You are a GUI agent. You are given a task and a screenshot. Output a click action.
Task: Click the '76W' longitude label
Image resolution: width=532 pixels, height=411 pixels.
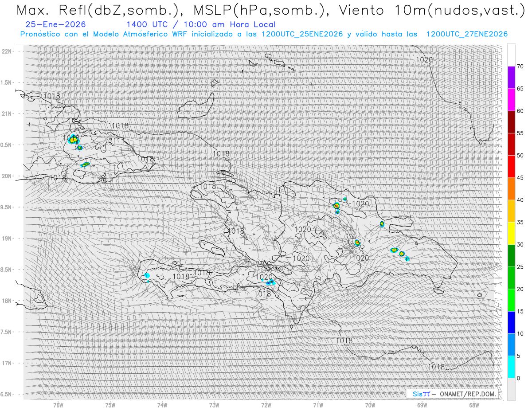59,405
